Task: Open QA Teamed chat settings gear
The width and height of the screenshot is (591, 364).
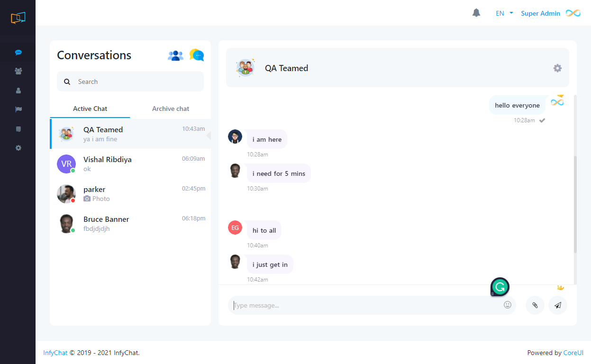Action: click(557, 68)
